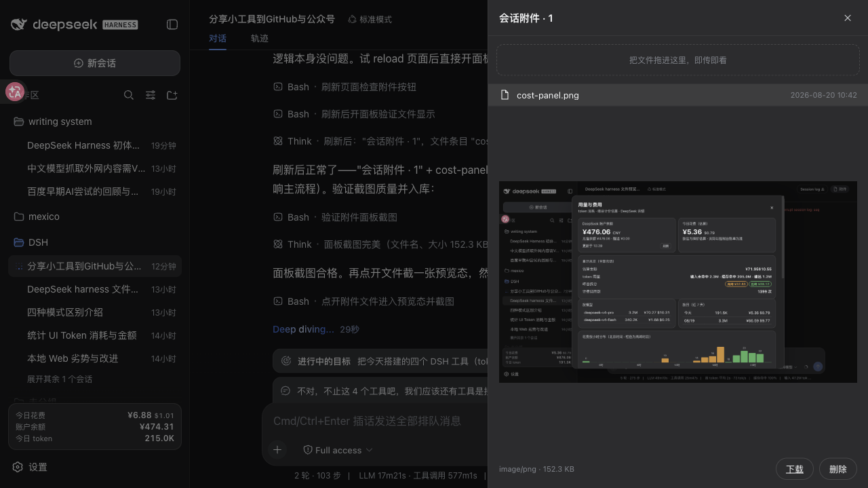The height and width of the screenshot is (488, 868).
Task: Expand Bash step 刷新后开面板验证文件显示
Action: (x=354, y=114)
